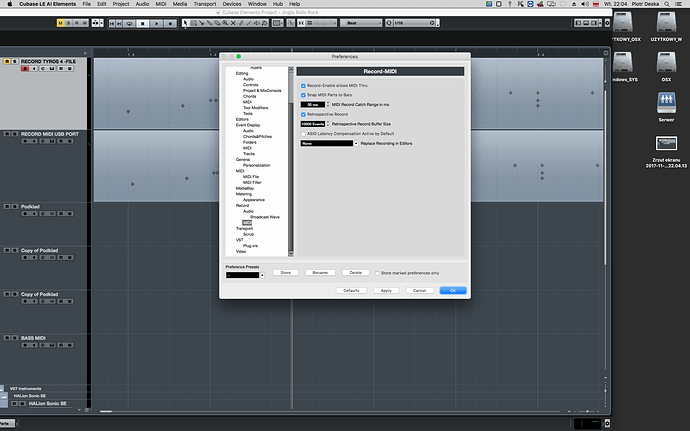Adjust MIDI Record Catch Range stepper

click(328, 105)
